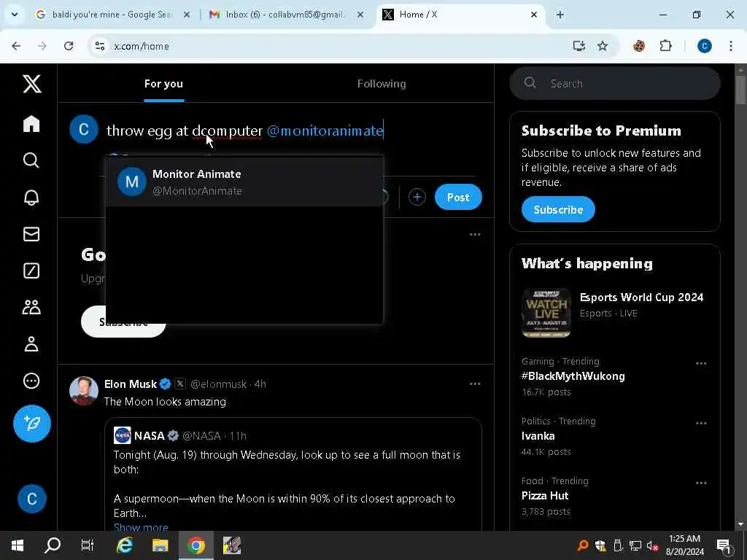Reload the page
The width and height of the screenshot is (747, 560).
tap(69, 46)
